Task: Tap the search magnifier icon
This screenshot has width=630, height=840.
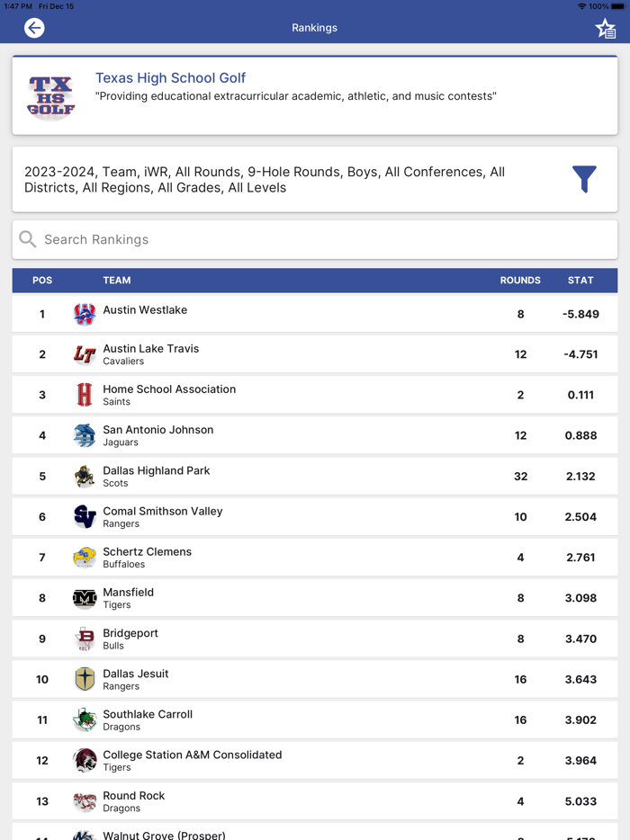Action: click(x=27, y=239)
